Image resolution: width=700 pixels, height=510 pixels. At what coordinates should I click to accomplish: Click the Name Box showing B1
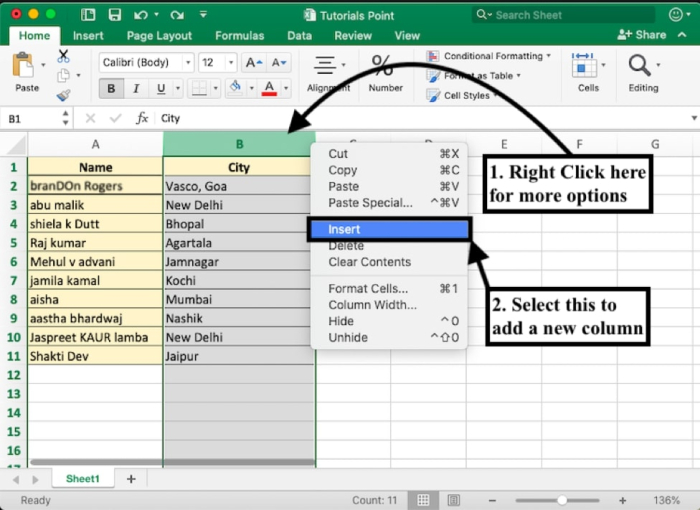click(34, 119)
